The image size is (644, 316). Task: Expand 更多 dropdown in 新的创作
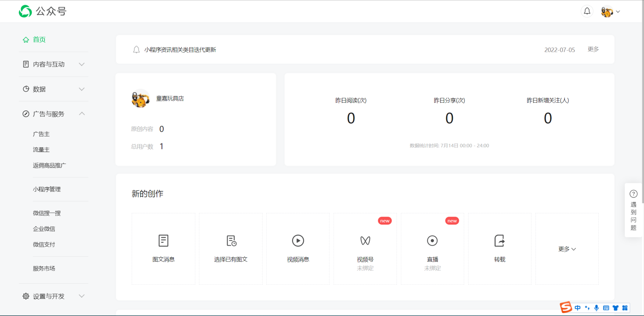[x=567, y=249]
